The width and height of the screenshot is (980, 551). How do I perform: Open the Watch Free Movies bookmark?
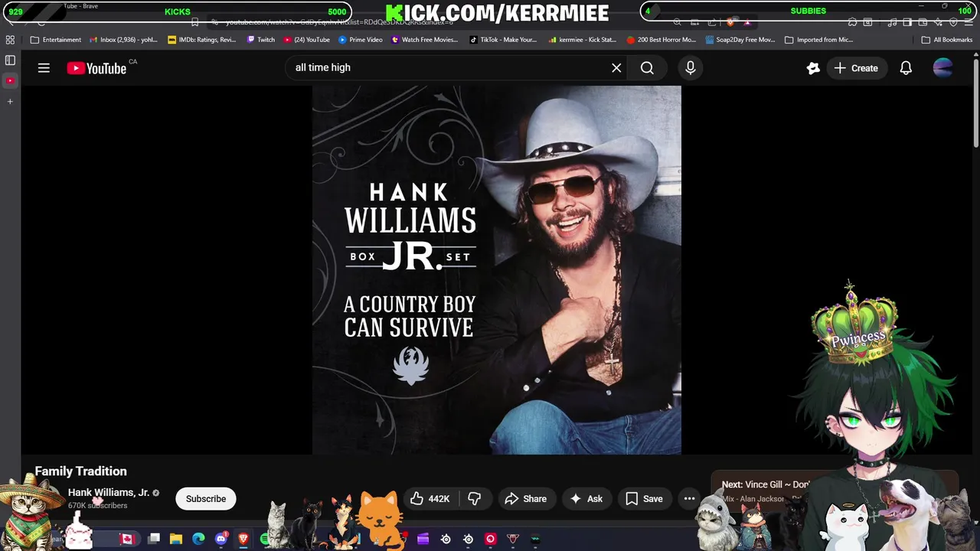425,40
